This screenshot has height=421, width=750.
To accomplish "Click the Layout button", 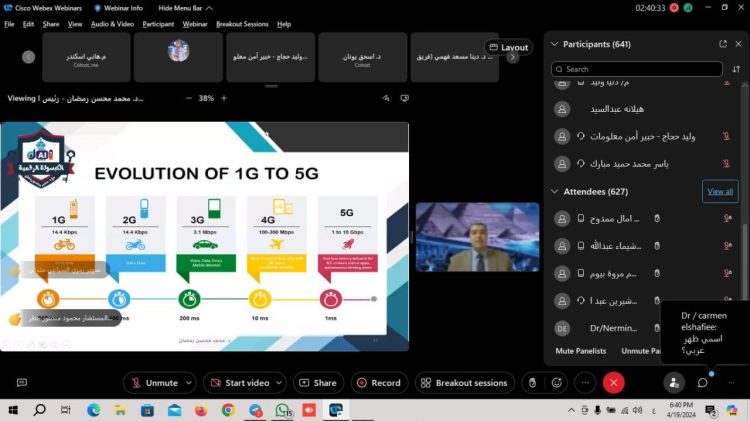I will (x=508, y=47).
